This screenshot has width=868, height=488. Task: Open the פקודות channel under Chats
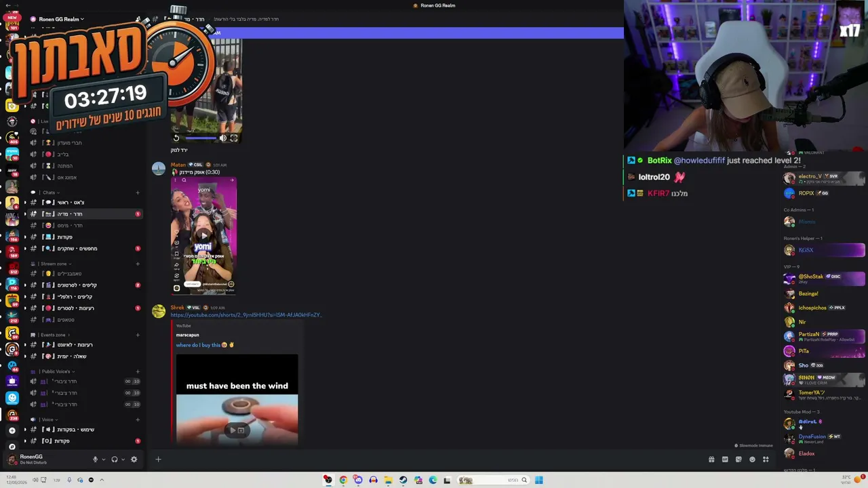point(85,237)
